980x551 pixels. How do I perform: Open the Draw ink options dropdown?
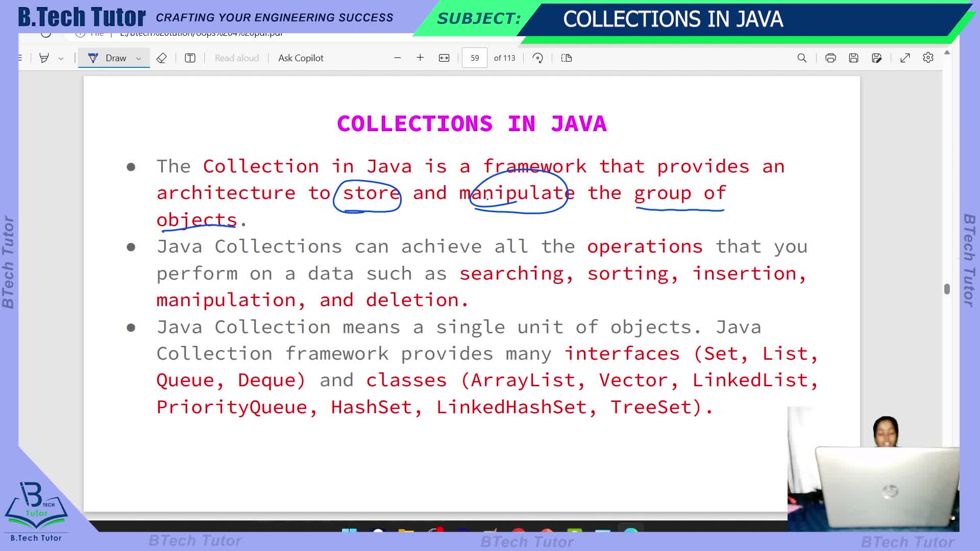point(138,59)
